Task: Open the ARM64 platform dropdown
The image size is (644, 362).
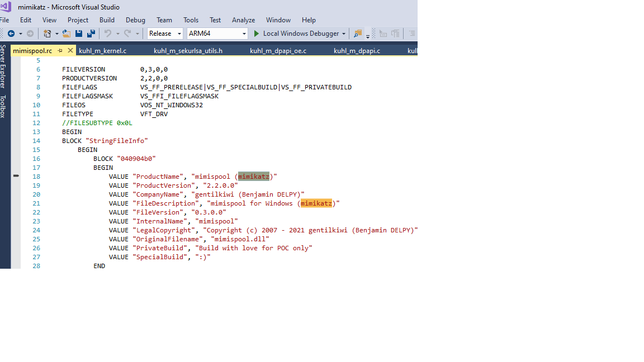Action: pos(217,34)
